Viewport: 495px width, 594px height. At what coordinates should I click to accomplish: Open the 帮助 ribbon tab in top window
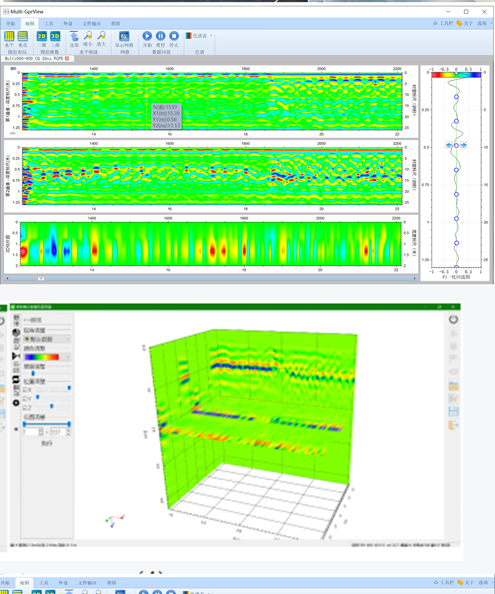coord(116,23)
